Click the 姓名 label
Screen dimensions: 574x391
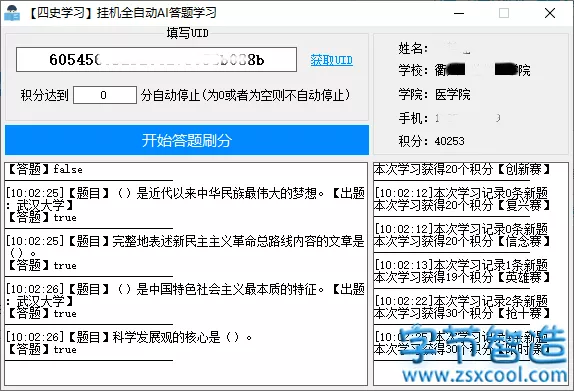pyautogui.click(x=413, y=48)
